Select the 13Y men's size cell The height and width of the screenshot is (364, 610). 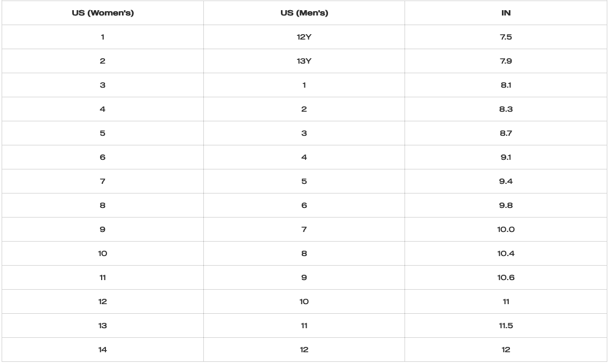[x=304, y=61]
